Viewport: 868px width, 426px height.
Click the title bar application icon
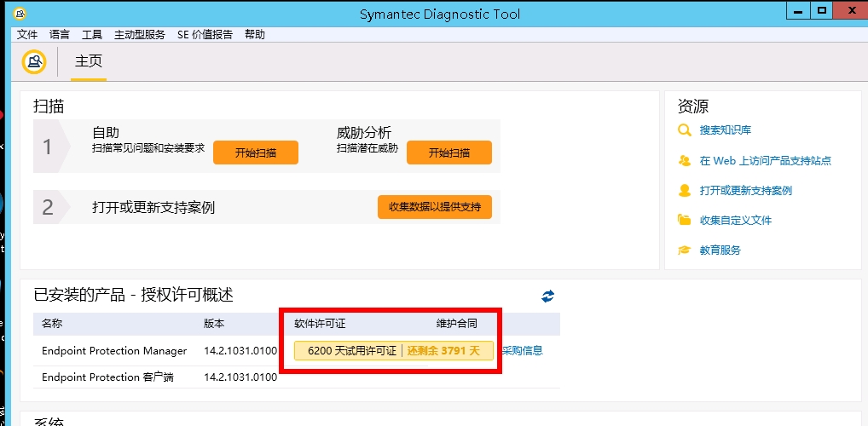point(20,14)
